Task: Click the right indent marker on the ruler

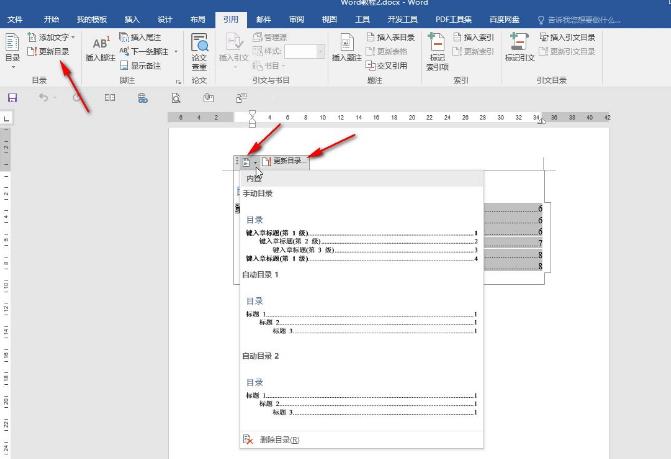Action: coord(541,121)
